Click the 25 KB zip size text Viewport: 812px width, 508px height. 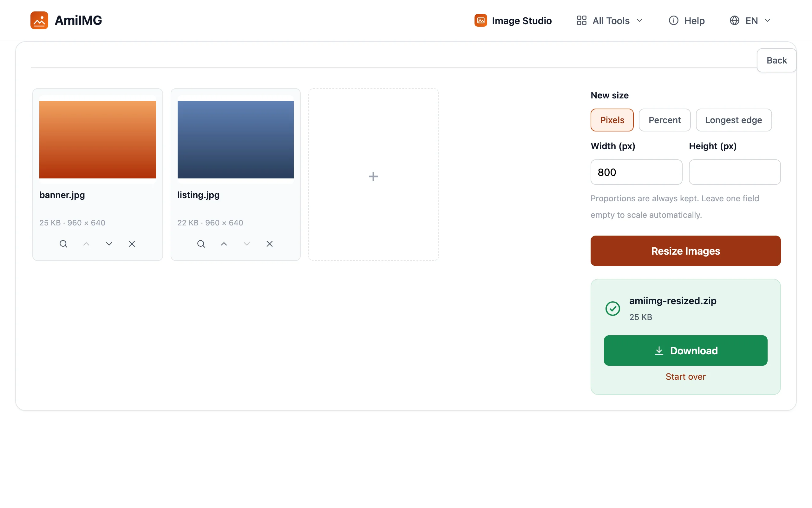pos(640,317)
